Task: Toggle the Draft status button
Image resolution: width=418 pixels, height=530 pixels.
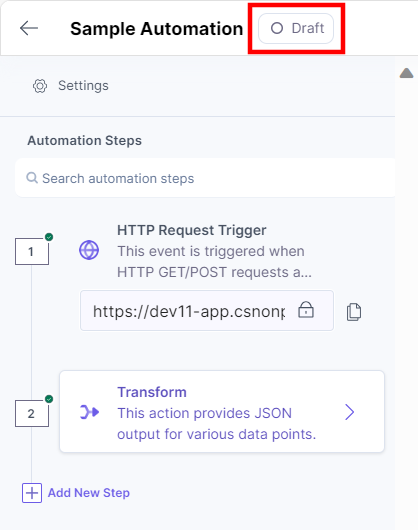Action: [x=296, y=28]
